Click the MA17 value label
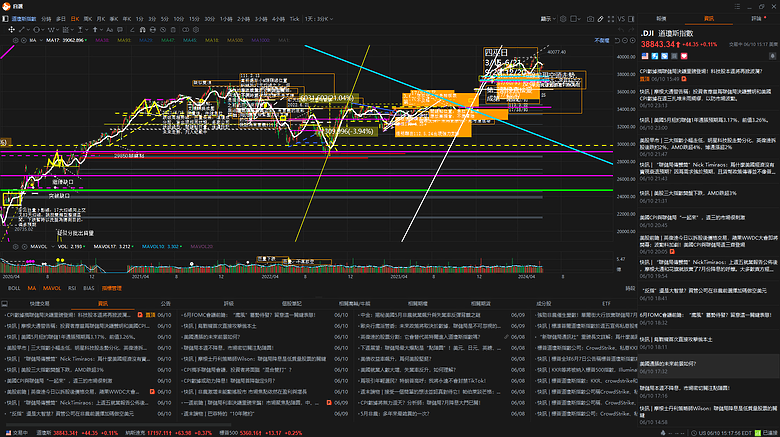Image resolution: width=780 pixels, height=437 pixels. (66, 40)
